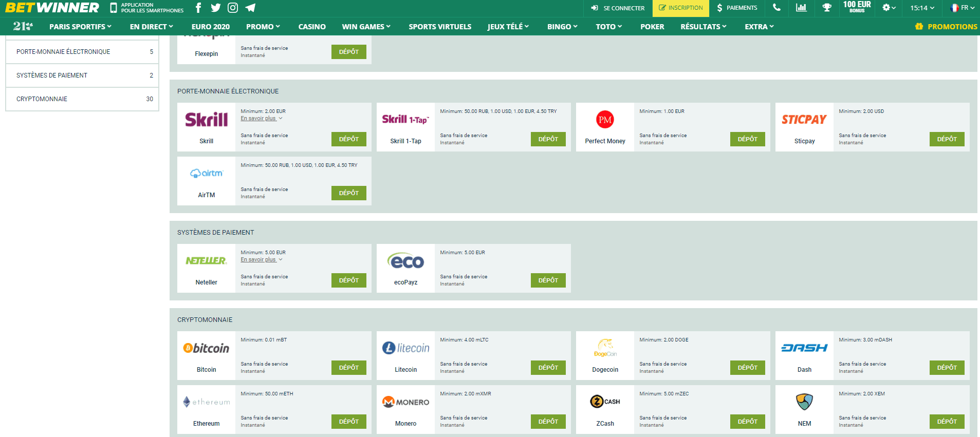Open the Sports Virtuels section
The width and height of the screenshot is (980, 437).
pyautogui.click(x=440, y=27)
